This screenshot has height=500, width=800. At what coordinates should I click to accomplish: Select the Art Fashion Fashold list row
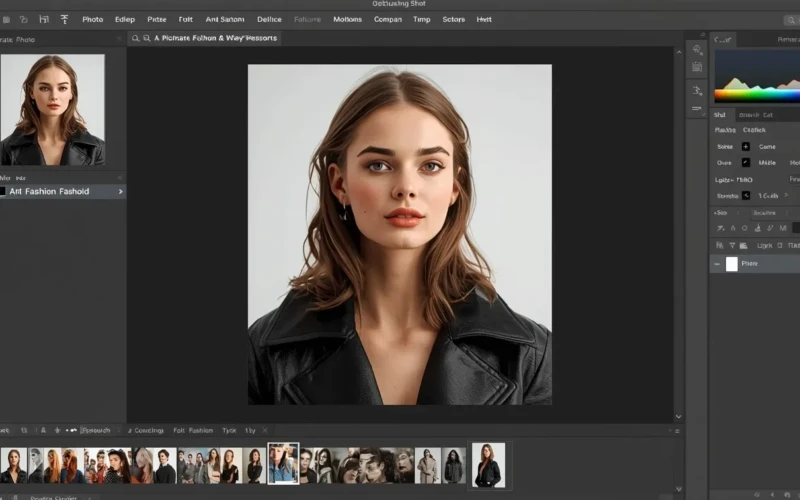(63, 192)
